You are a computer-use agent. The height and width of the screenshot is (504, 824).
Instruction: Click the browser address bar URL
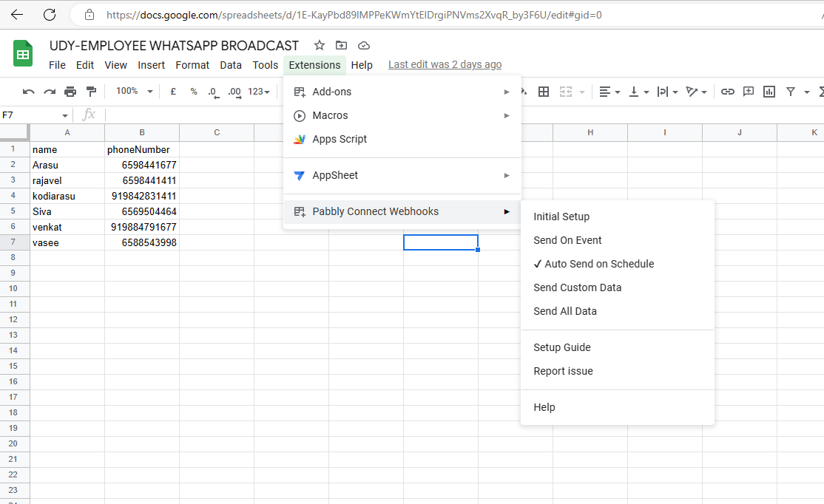click(354, 16)
